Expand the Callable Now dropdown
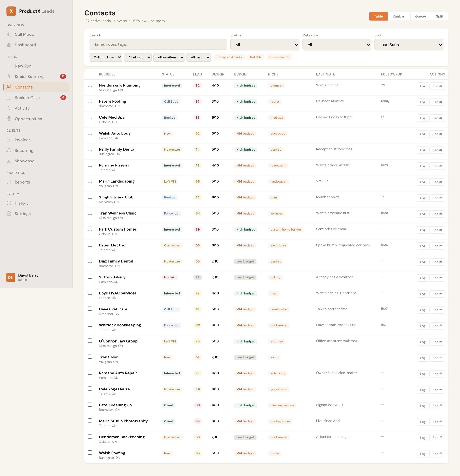Screen dimensions: 460x476 pos(106,57)
